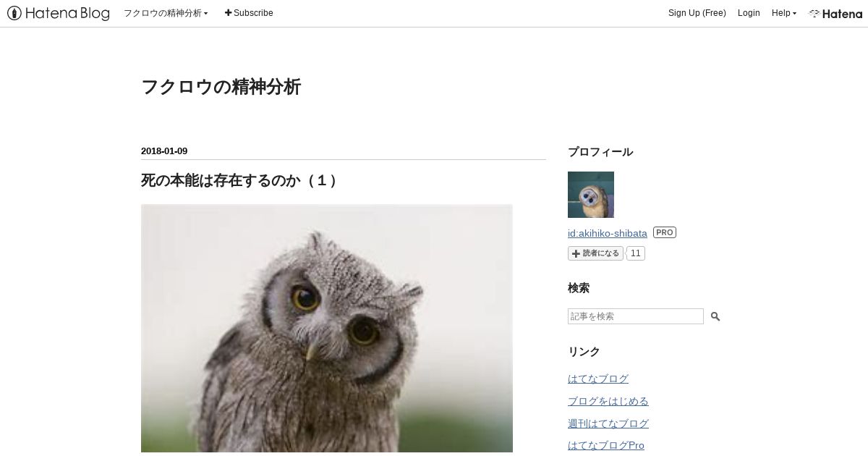Click Sign Up (Free)
Image resolution: width=868 pixels, height=456 pixels.
(697, 13)
